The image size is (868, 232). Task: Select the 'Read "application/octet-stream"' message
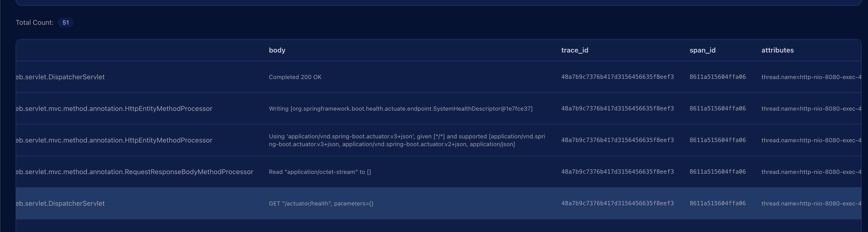pos(320,172)
